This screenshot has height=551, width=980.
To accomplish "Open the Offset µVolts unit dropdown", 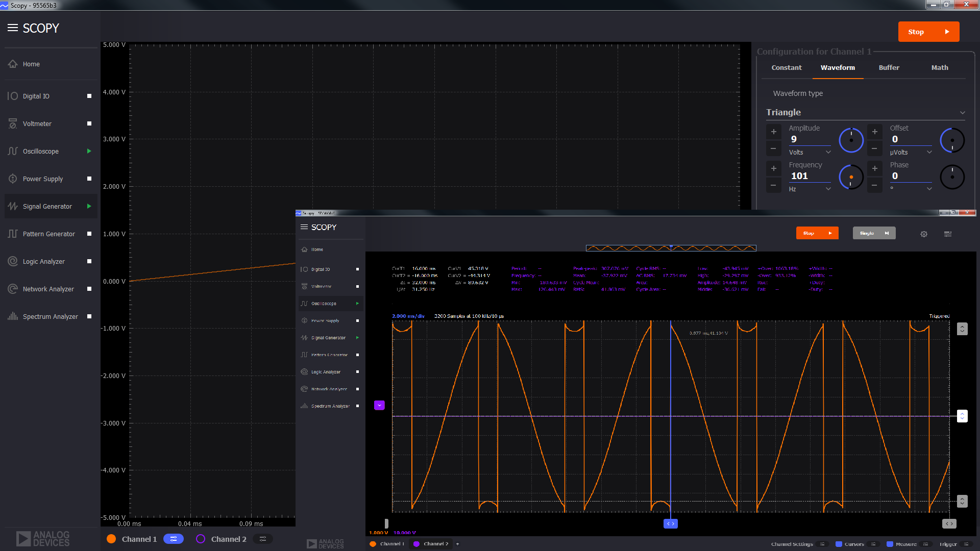I will pos(911,152).
